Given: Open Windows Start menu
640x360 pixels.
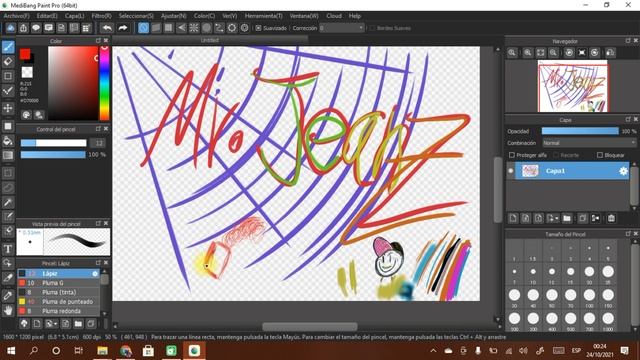Looking at the screenshot, I should pos(11,351).
